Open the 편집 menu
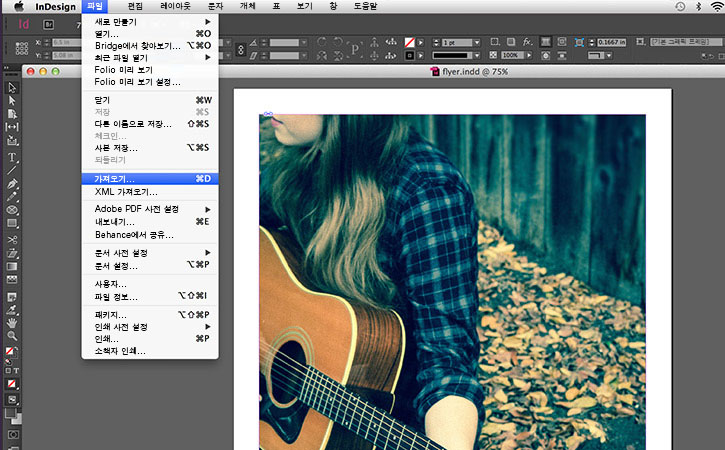The image size is (725, 450). click(135, 6)
